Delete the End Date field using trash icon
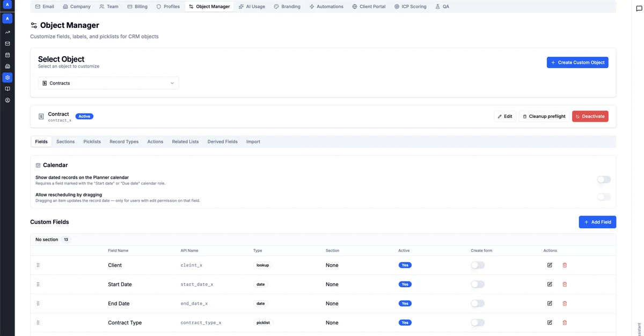Image resolution: width=644 pixels, height=336 pixels. point(565,303)
